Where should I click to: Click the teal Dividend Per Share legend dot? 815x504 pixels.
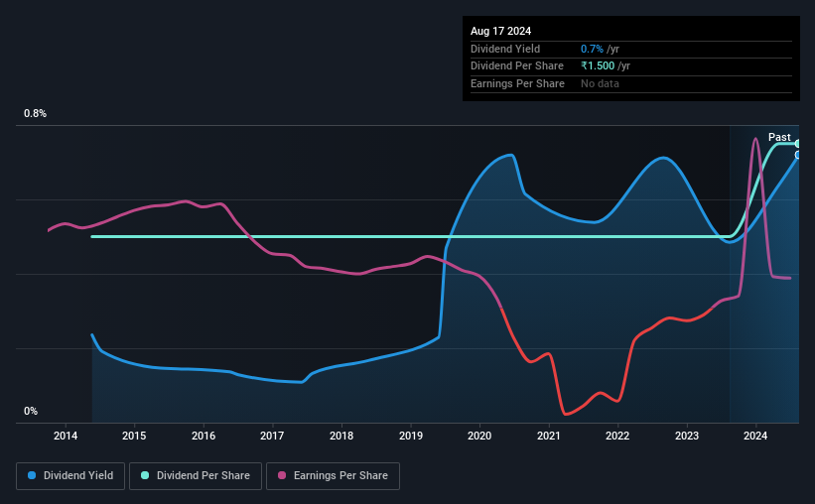145,475
